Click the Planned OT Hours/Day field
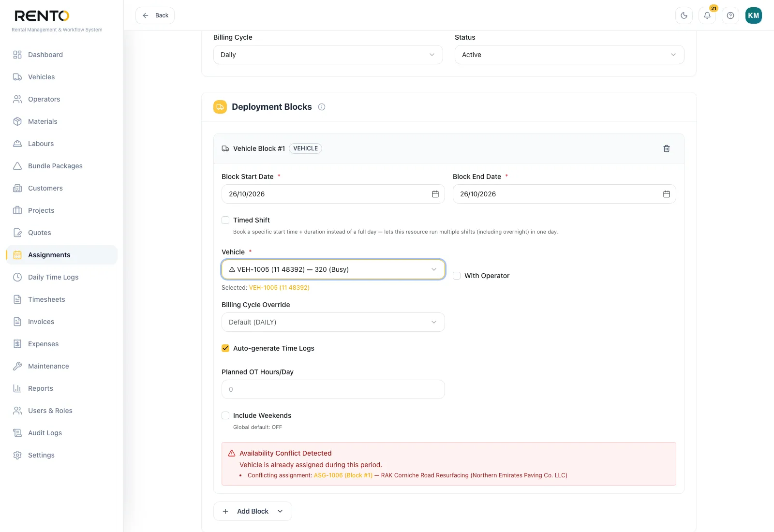Screen dimensions: 774x532 [333, 389]
